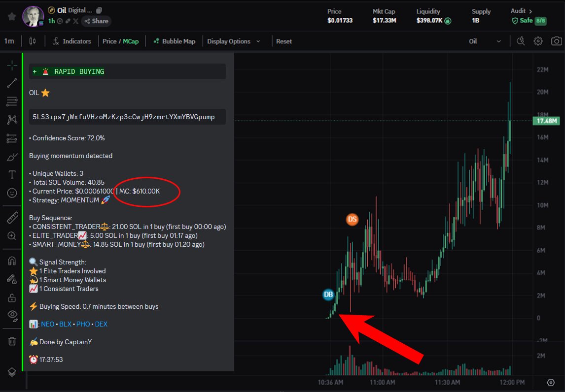Select the trend line drawing tool
Screen dimensions: 565x392
coord(12,83)
